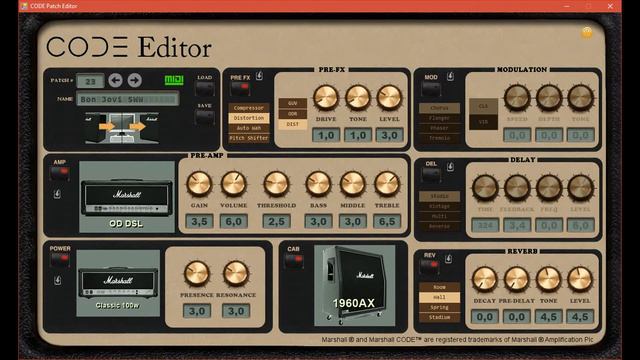Click the small icon under the POWER switch
Screen dimensions: 640x360
[x=58, y=280]
